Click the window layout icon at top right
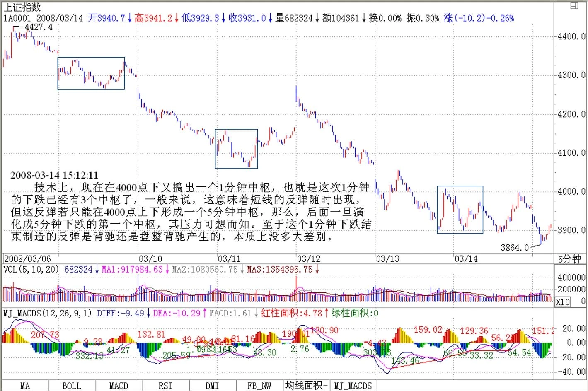 (574, 6)
